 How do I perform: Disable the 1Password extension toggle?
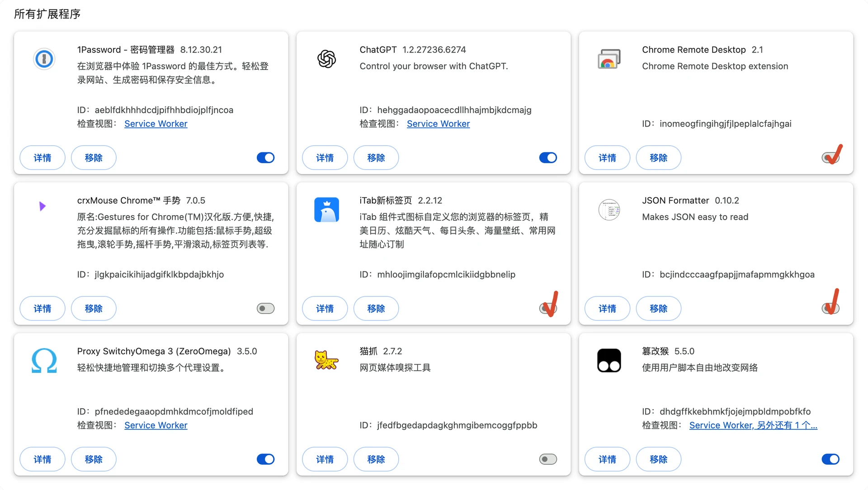[x=266, y=158]
